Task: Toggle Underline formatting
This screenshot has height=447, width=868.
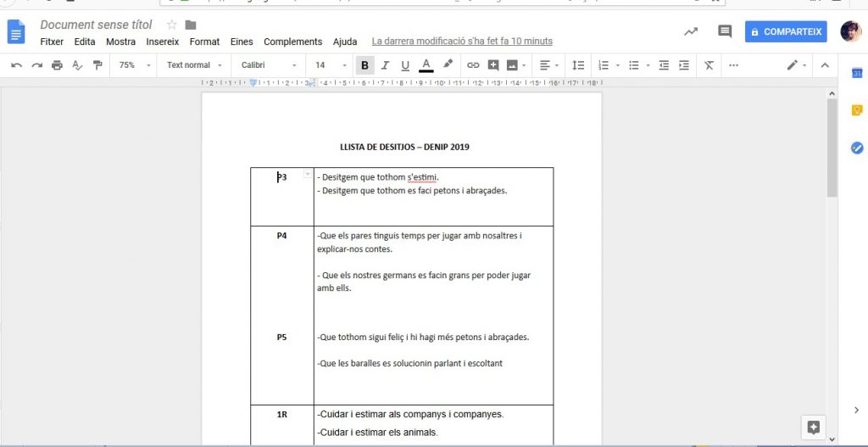Action: point(405,65)
